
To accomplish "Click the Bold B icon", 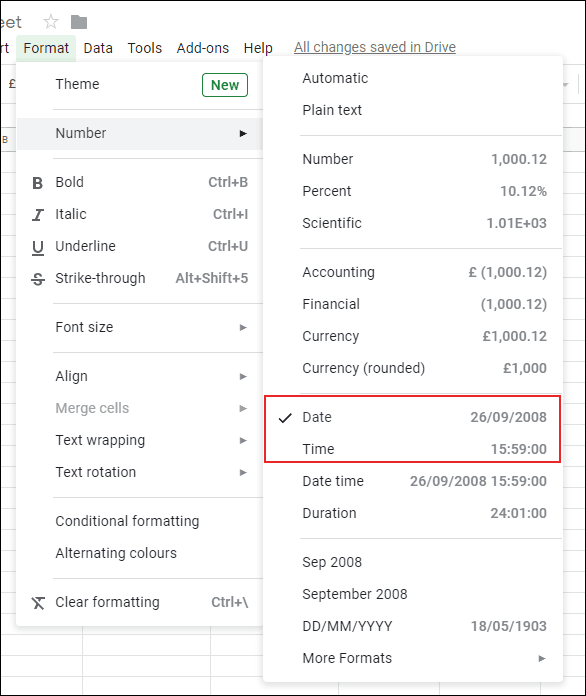I will (38, 183).
